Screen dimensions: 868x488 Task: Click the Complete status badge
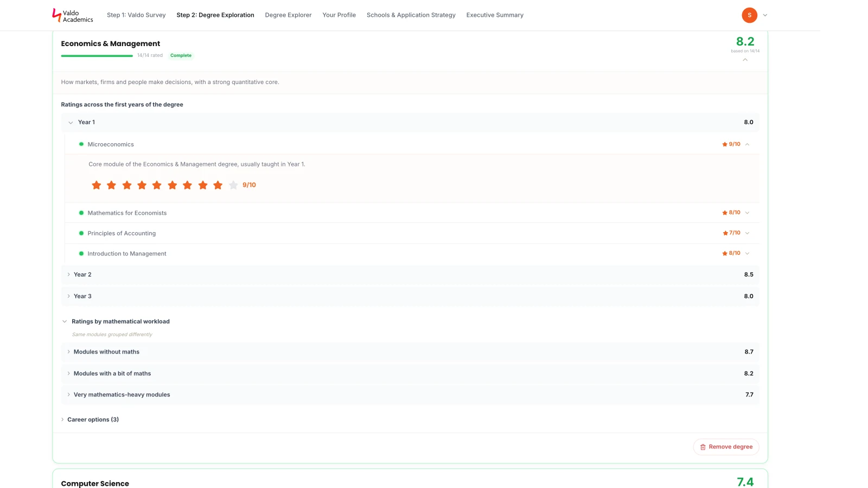[x=181, y=55]
